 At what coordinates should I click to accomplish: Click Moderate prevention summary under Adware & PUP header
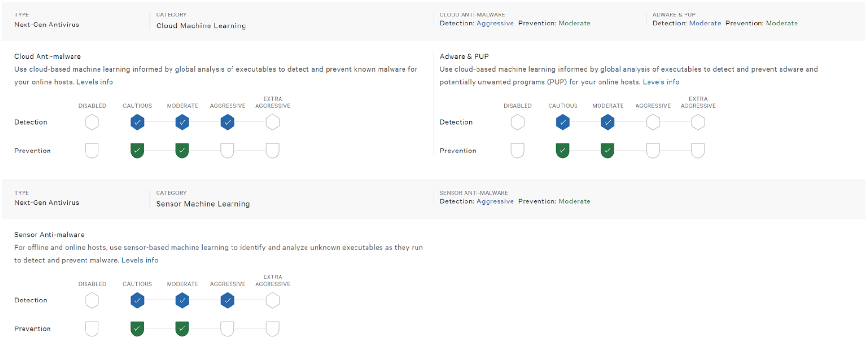(x=782, y=23)
